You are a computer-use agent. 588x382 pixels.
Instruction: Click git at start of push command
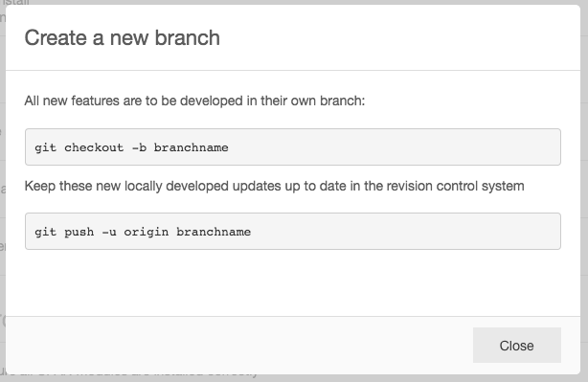45,232
